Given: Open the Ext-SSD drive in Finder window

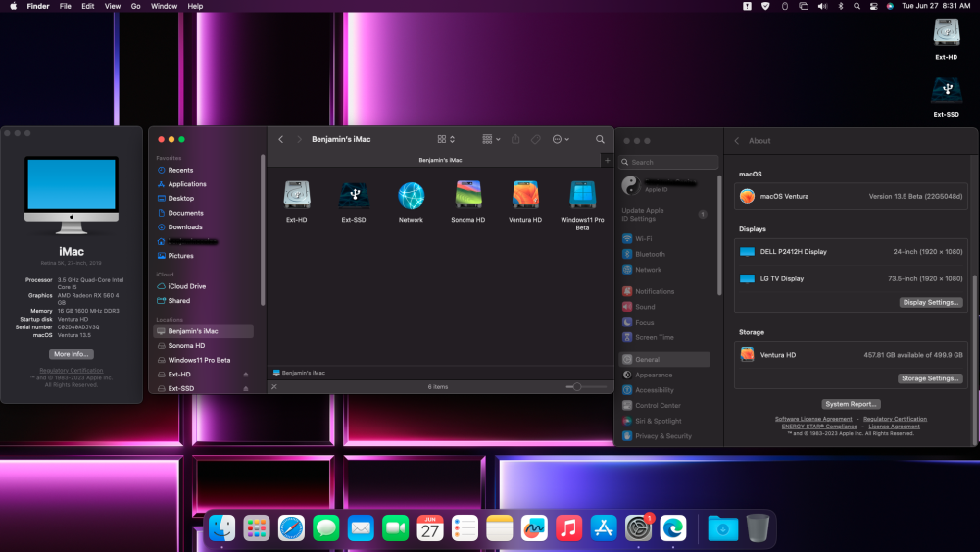Looking at the screenshot, I should click(x=354, y=195).
